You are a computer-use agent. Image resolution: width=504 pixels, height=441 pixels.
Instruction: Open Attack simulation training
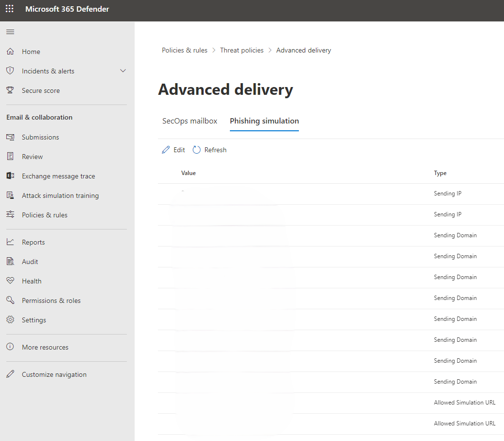pyautogui.click(x=60, y=195)
